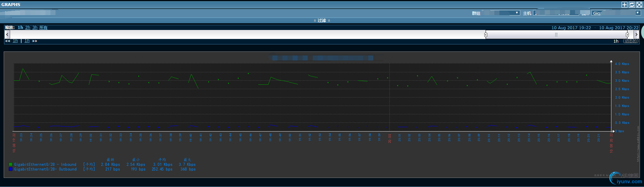The height and width of the screenshot is (187, 644).
Task: Click end date 10 Aug 2017 20:22
Action: [x=618, y=28]
